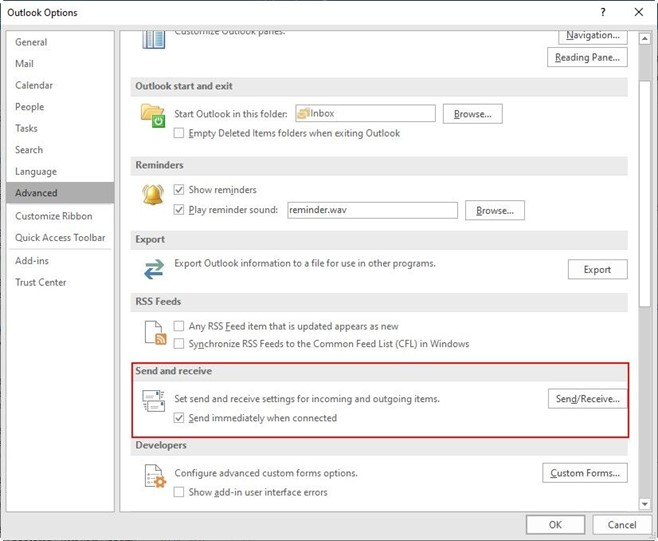Click the 'Reminders' section header
658x541 pixels.
pos(159,165)
